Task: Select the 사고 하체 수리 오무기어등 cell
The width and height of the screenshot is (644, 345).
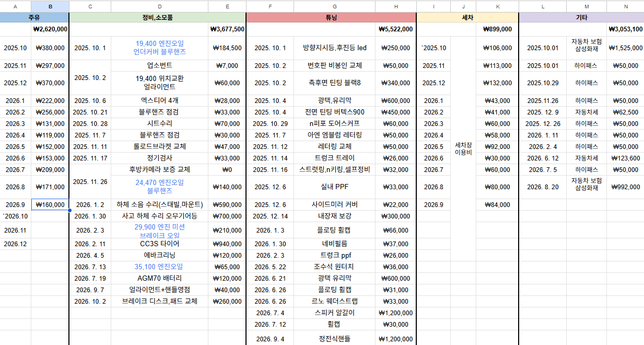Action: click(x=159, y=216)
